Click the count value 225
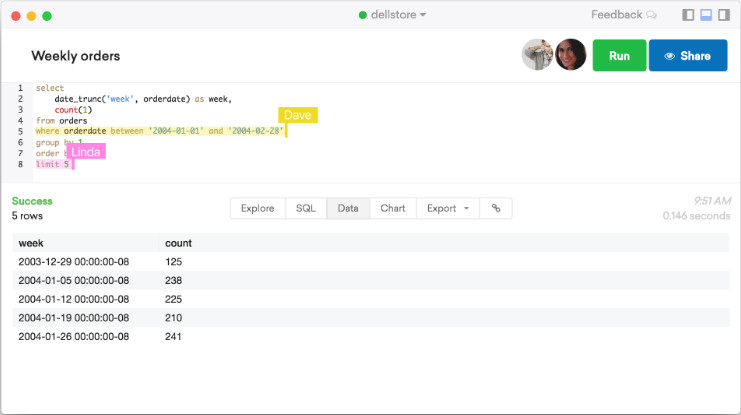 coord(173,299)
